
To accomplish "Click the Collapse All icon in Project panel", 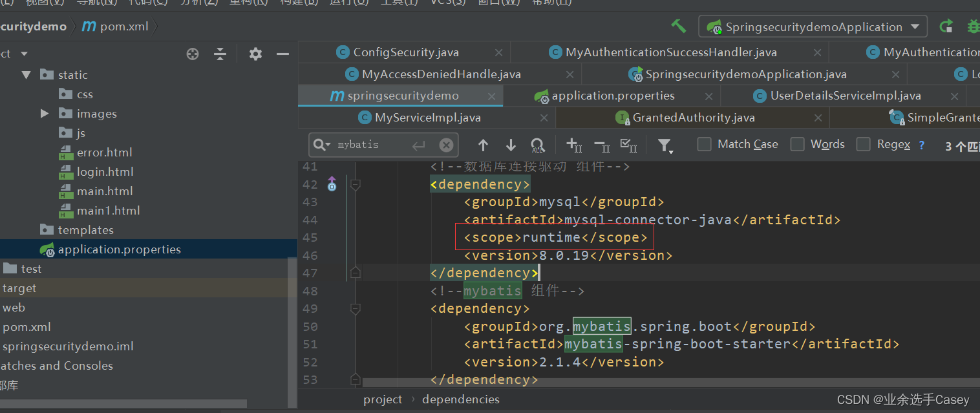I will (220, 54).
